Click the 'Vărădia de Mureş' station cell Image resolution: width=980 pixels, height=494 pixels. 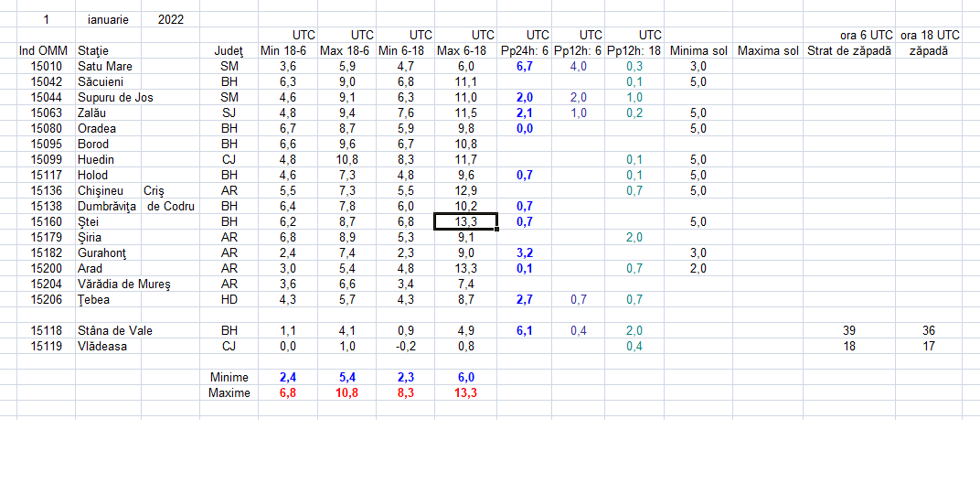click(123, 285)
